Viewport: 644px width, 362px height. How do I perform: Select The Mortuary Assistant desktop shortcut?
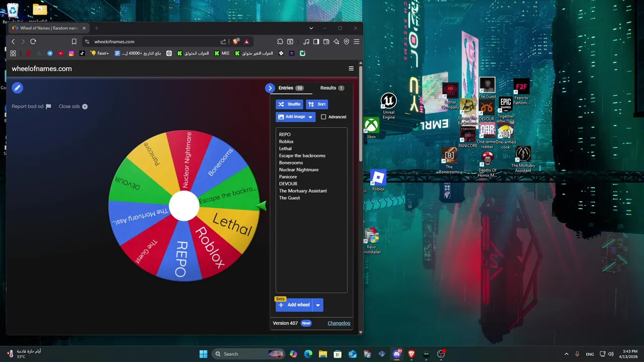523,160
